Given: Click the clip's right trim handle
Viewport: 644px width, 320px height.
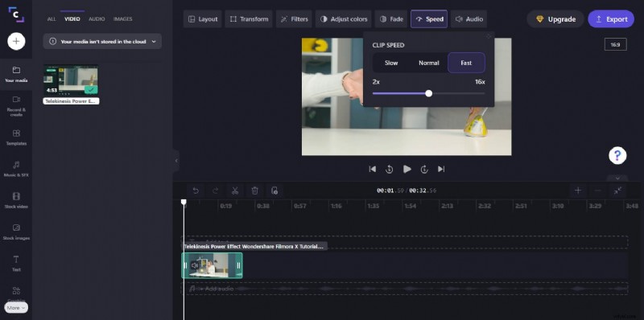Looking at the screenshot, I should pyautogui.click(x=238, y=265).
